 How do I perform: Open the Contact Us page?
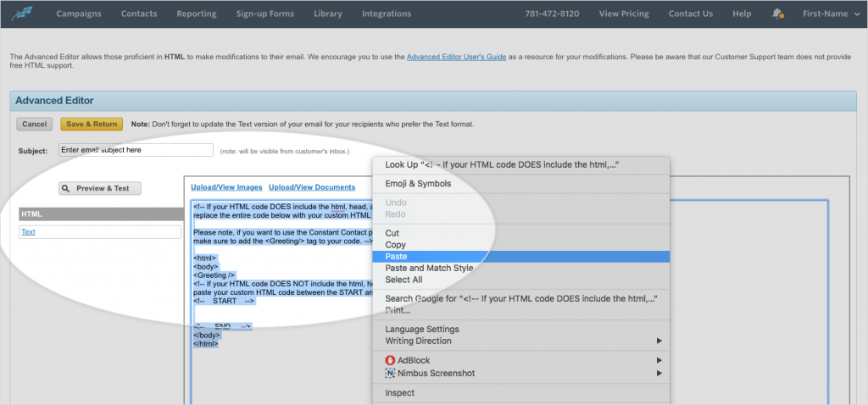click(x=691, y=14)
